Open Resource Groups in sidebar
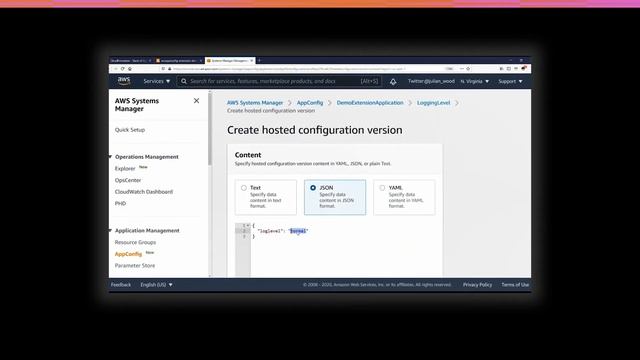640x360 pixels. [135, 242]
